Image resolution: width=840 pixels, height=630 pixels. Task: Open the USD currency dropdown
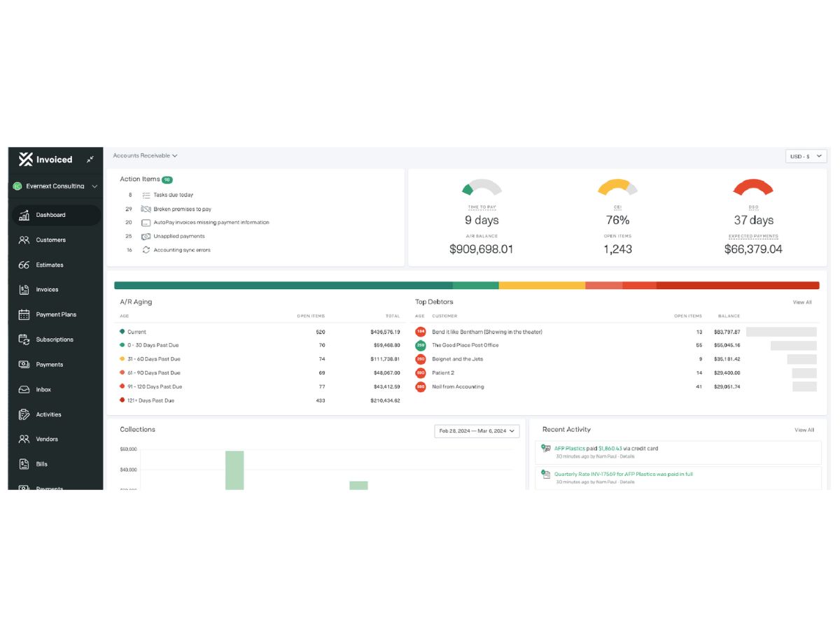[806, 156]
